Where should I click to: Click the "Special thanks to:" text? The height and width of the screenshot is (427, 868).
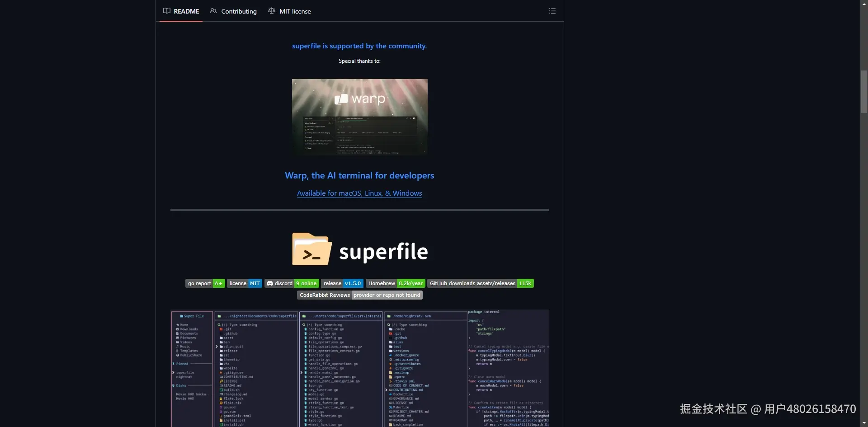pos(359,61)
